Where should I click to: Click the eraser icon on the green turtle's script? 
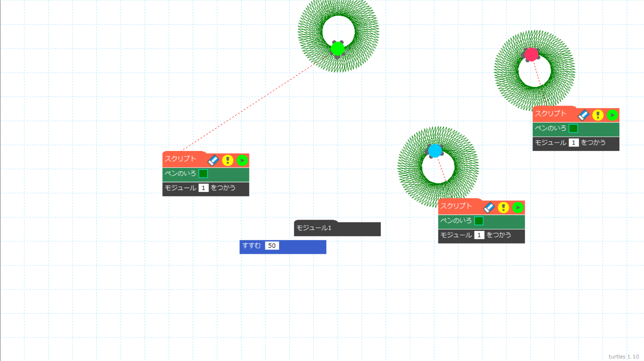pos(213,160)
